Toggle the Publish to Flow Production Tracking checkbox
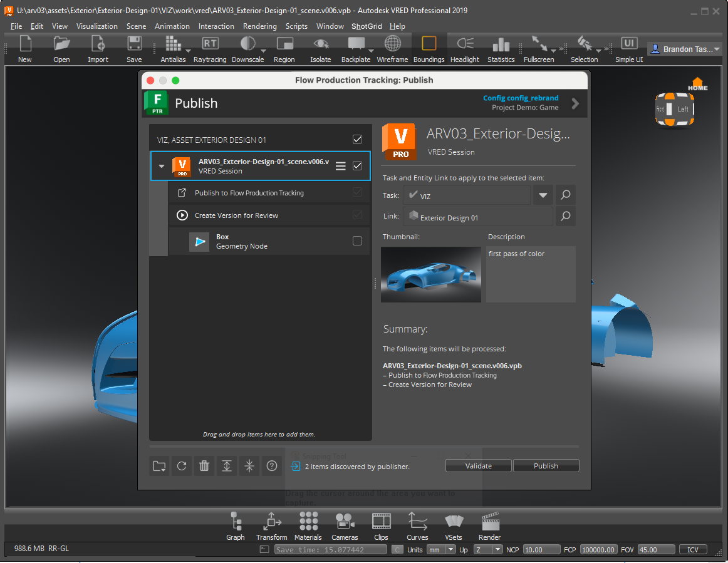The height and width of the screenshot is (563, 728). pyautogui.click(x=358, y=192)
